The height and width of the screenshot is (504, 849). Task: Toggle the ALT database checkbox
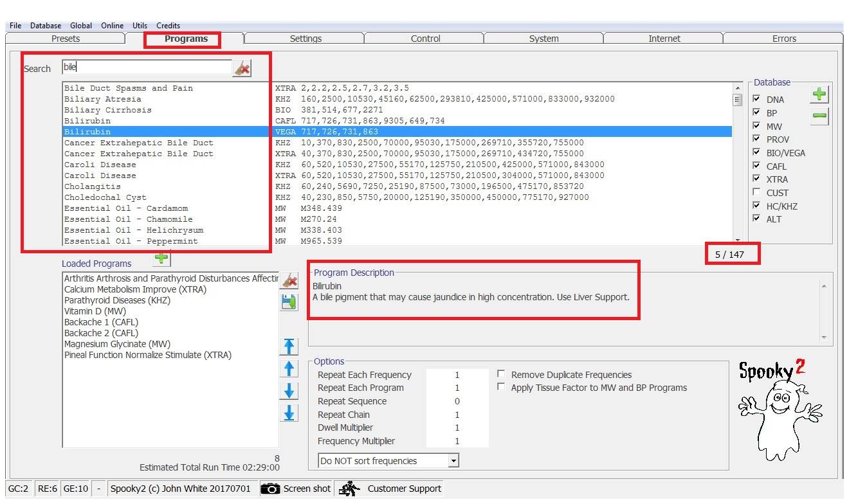(756, 219)
